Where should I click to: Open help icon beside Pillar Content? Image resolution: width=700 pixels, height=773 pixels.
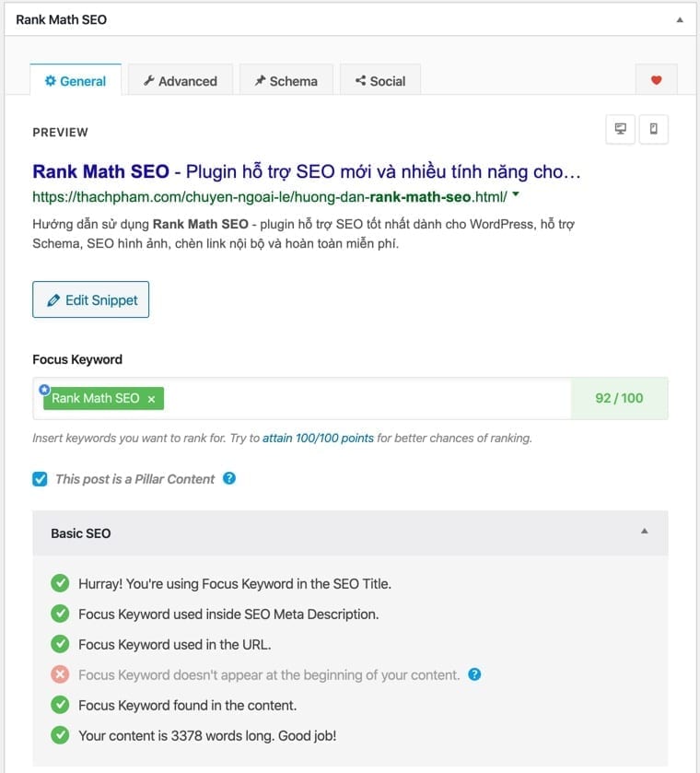tap(229, 478)
